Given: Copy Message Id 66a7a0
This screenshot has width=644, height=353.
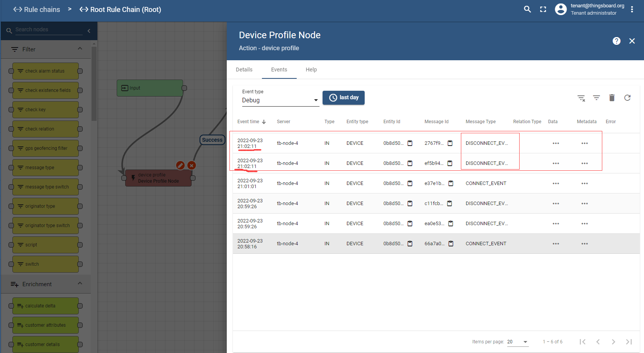Looking at the screenshot, I should (451, 244).
